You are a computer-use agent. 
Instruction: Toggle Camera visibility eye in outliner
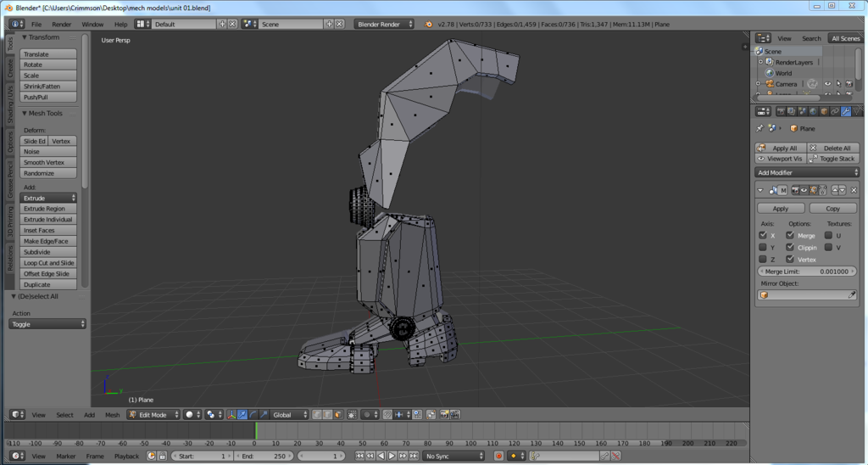[x=827, y=84]
